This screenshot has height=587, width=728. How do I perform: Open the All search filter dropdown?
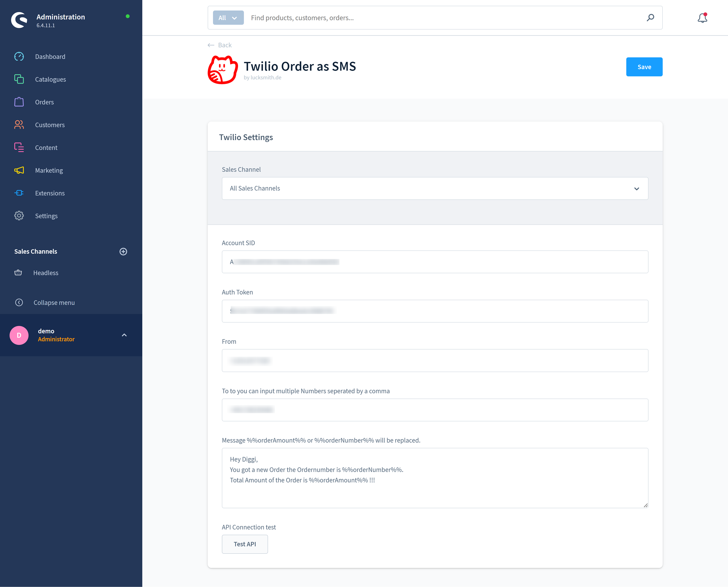(228, 17)
